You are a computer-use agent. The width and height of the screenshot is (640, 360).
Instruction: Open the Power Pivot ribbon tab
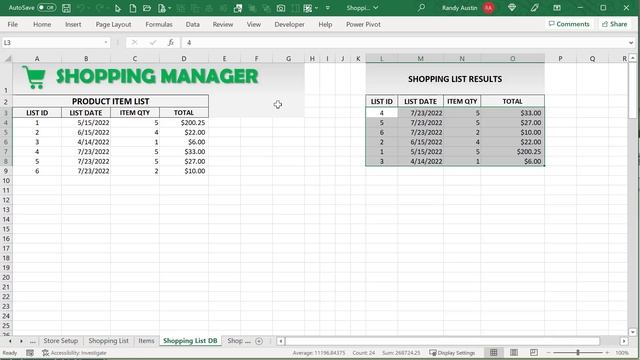[363, 24]
